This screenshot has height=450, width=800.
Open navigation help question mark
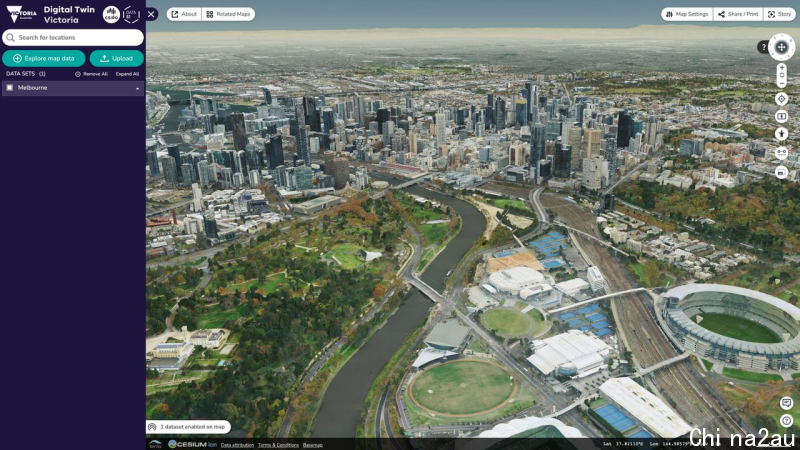pyautogui.click(x=763, y=47)
